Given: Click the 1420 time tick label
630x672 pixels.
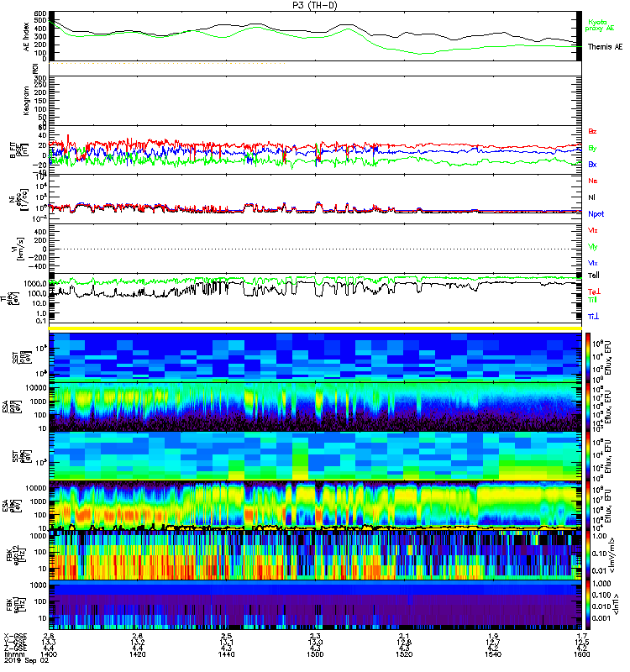Looking at the screenshot, I should [x=137, y=654].
